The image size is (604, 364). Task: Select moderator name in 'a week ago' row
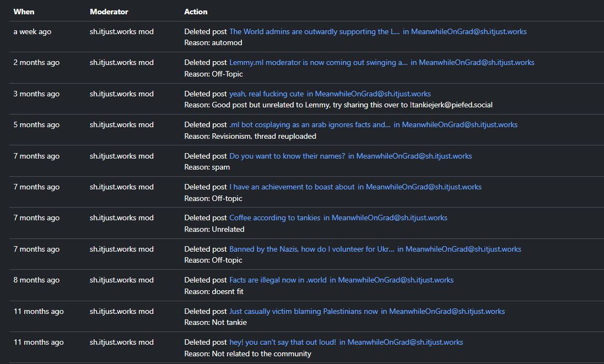(122, 32)
